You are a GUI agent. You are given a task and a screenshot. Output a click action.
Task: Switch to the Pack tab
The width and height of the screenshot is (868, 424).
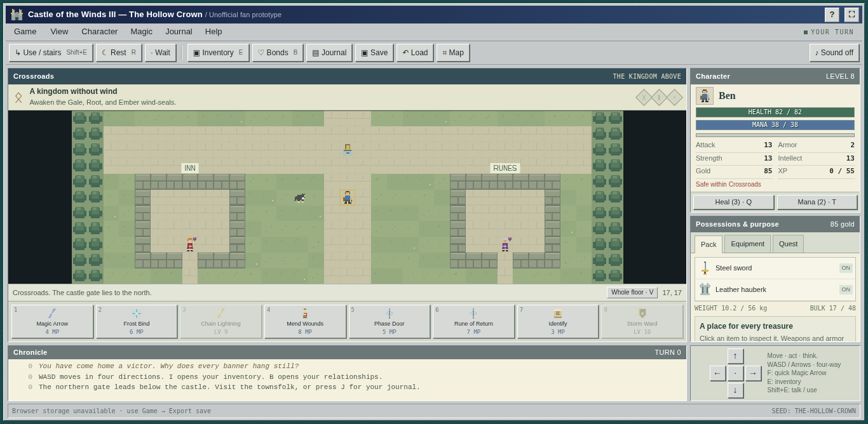709,244
